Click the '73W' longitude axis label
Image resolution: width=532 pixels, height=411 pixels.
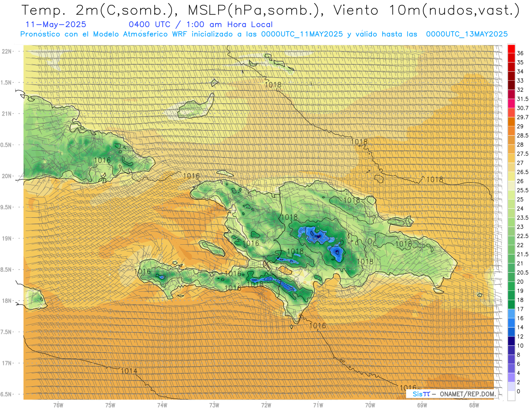pos(214,405)
